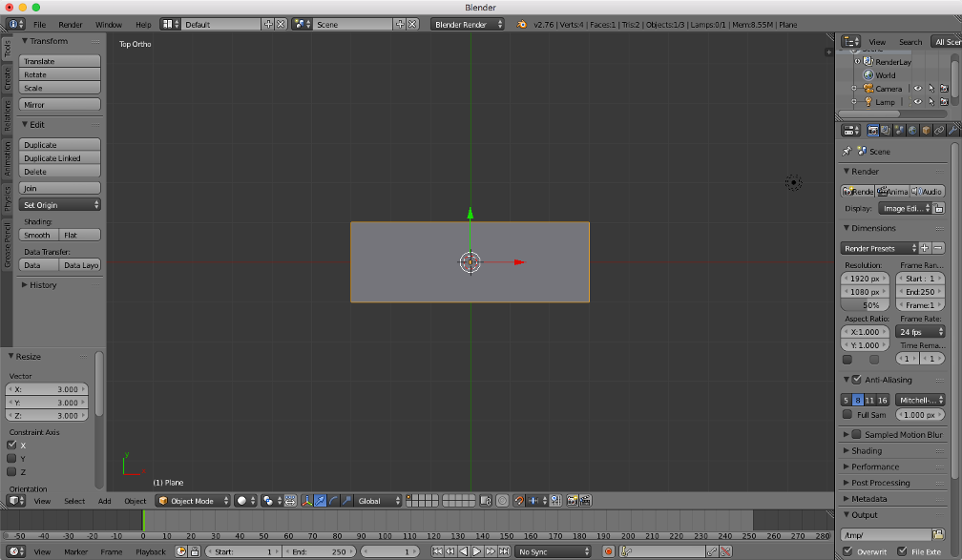This screenshot has height=560, width=962.
Task: Open the No Sync dropdown
Action: [553, 551]
